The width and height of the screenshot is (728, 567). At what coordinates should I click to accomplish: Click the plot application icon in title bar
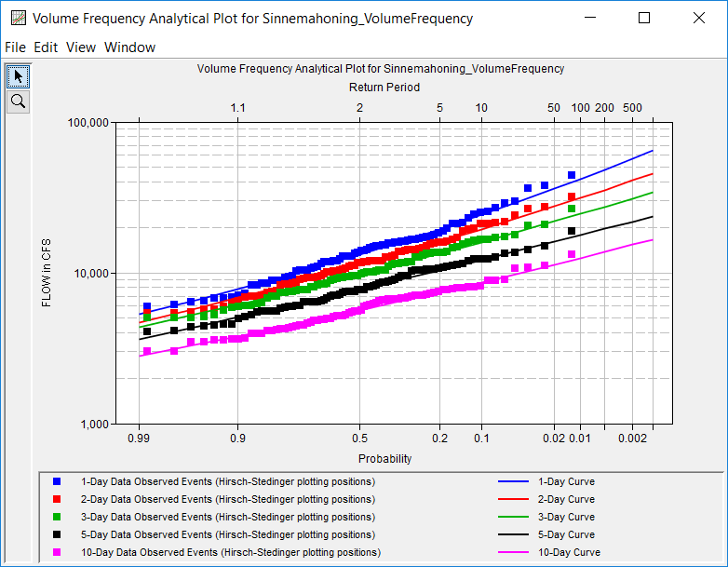coord(18,18)
